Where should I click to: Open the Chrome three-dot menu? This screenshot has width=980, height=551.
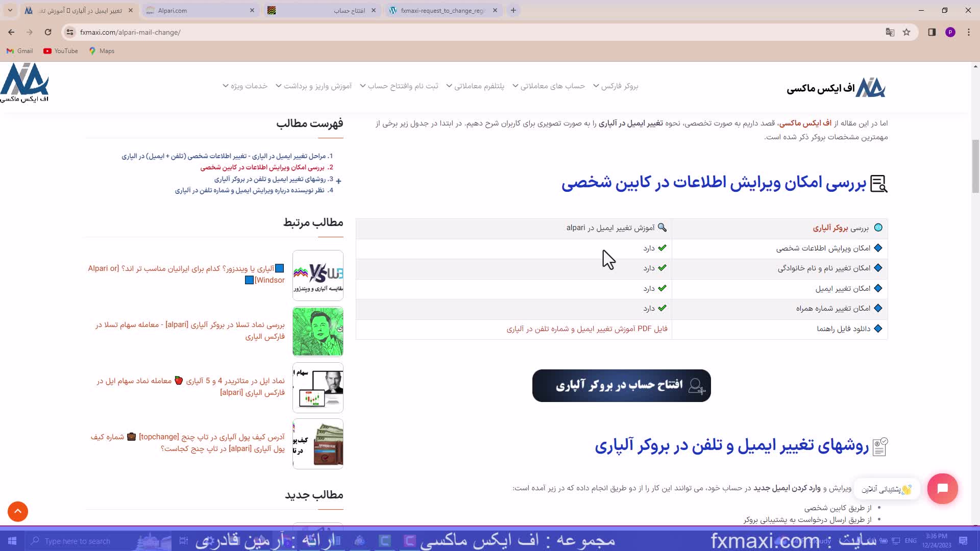[968, 32]
